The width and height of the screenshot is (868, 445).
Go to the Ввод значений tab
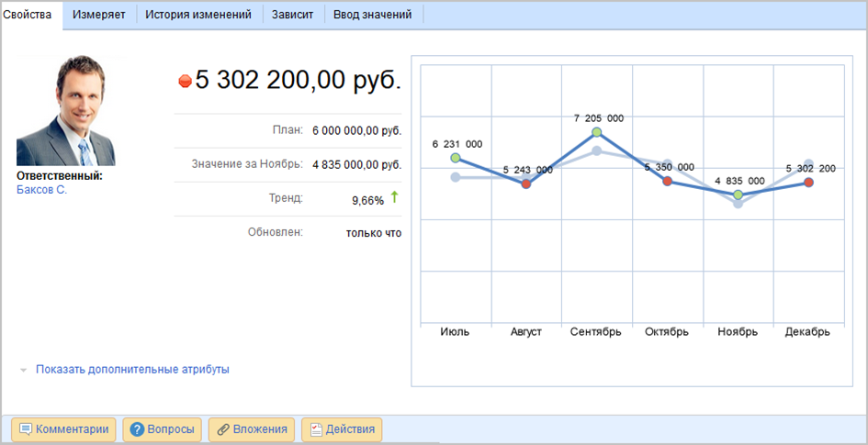(x=373, y=15)
